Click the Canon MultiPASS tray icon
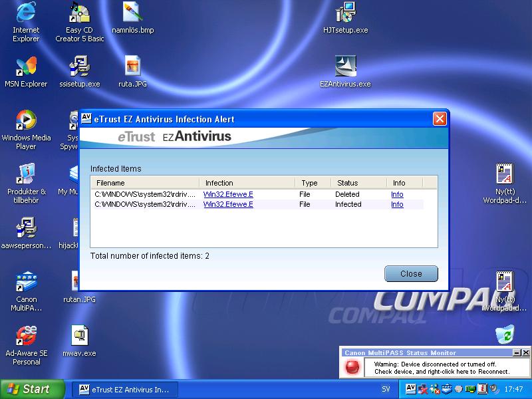532x399 pixels. click(x=447, y=389)
